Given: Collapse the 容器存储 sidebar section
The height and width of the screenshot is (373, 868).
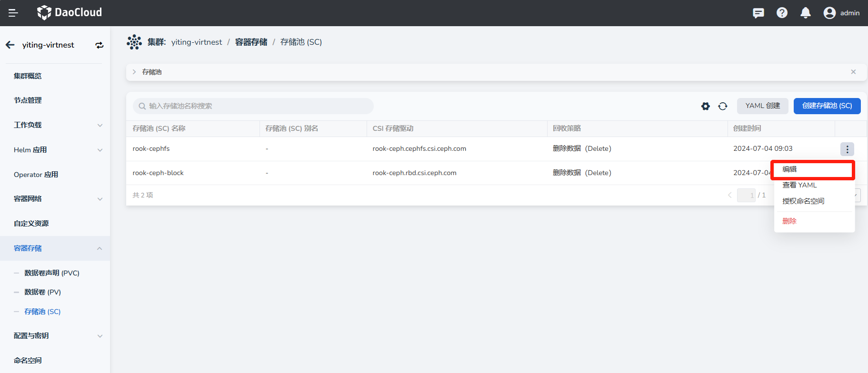Looking at the screenshot, I should pyautogui.click(x=100, y=248).
